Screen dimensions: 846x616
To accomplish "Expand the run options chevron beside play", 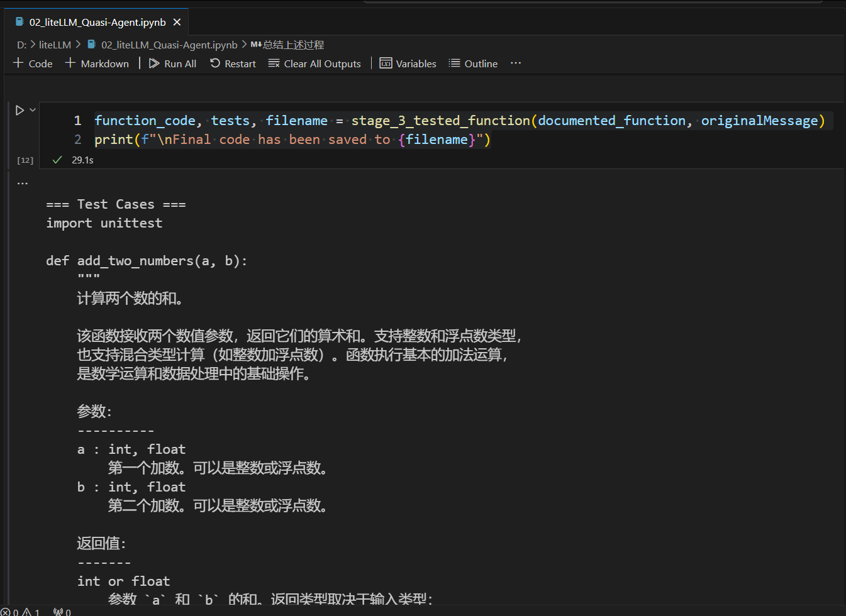I will [x=33, y=110].
